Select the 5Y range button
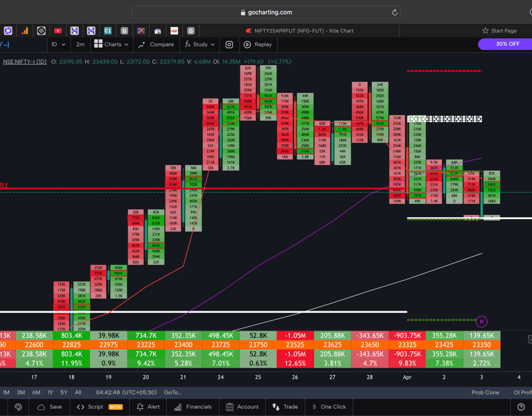This screenshot has width=532, height=416. (64, 392)
